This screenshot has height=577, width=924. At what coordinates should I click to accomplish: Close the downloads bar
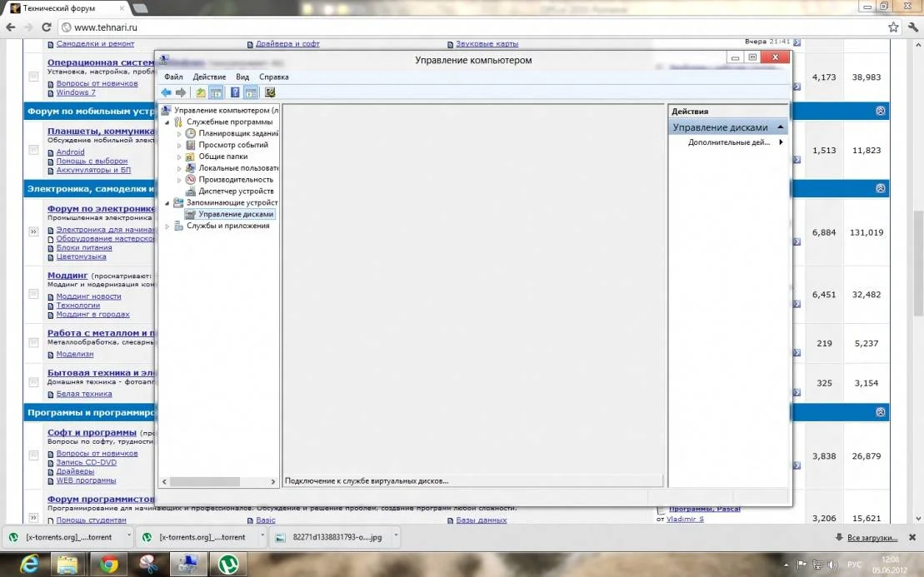click(912, 537)
